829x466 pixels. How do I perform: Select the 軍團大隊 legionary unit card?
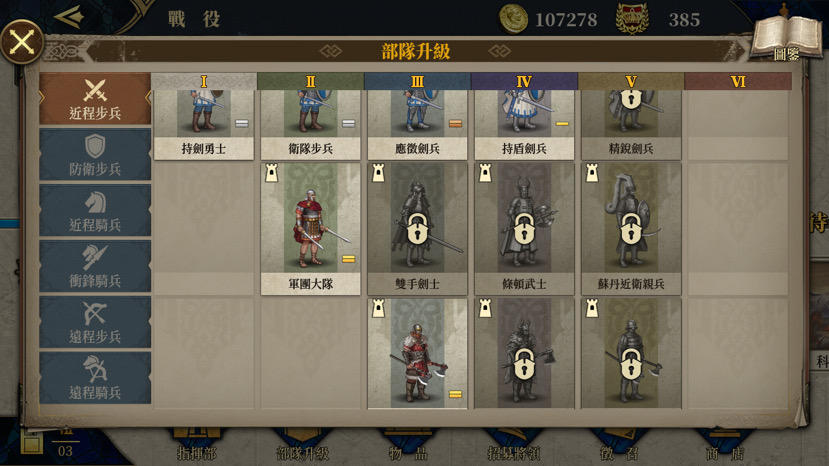[x=310, y=229]
